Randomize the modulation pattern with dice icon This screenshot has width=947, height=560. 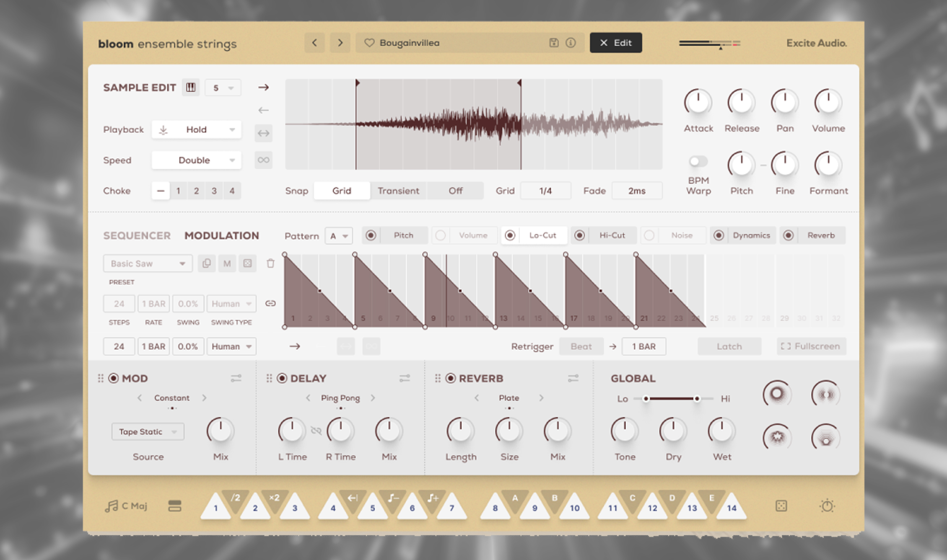point(247,263)
